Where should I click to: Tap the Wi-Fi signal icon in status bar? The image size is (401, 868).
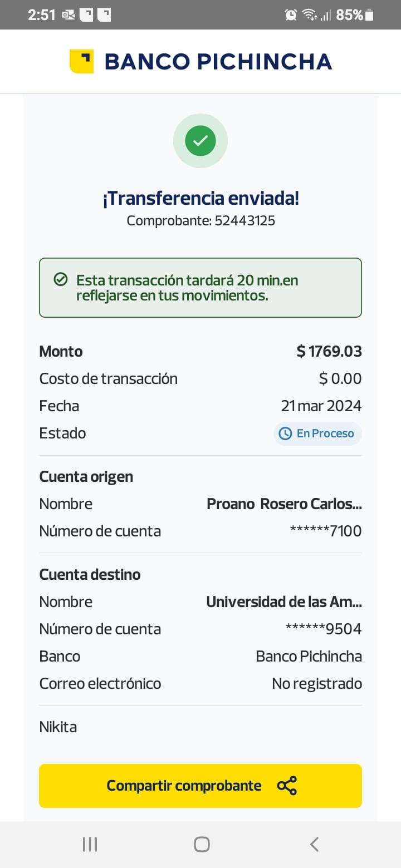click(310, 15)
